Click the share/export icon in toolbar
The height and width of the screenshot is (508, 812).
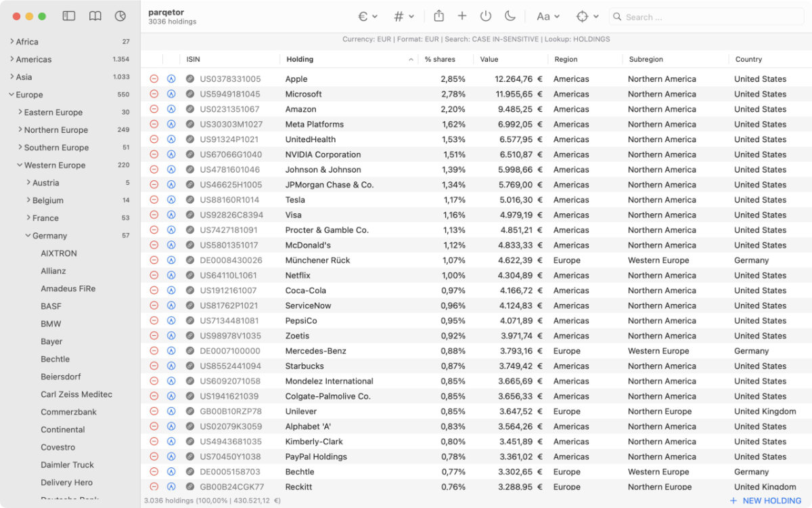pos(438,16)
